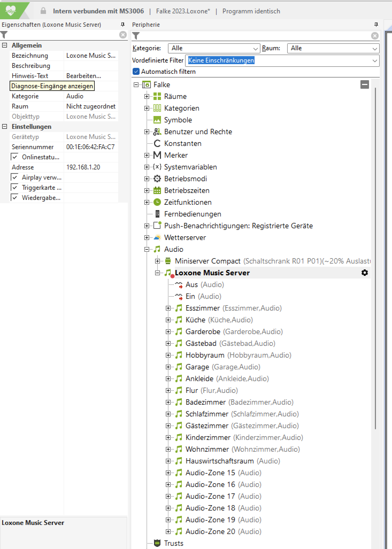Image resolution: width=392 pixels, height=549 pixels.
Task: Open Loxone Music Server gear settings
Action: [x=365, y=273]
